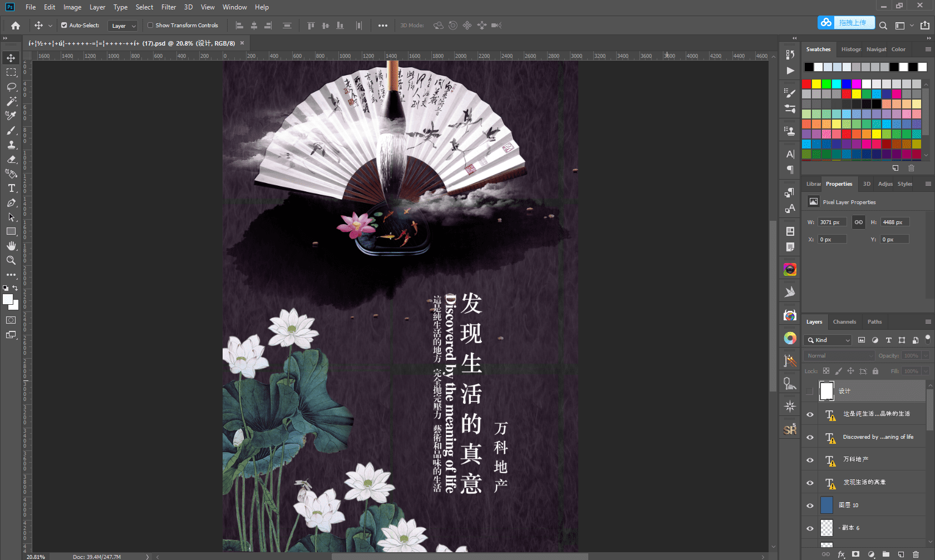Switch to the Channels tab
935x560 pixels.
(x=844, y=321)
